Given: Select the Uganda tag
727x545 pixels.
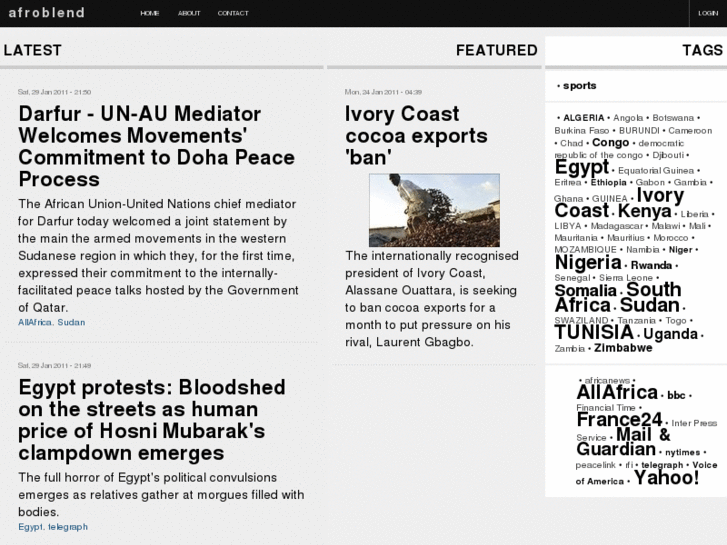Looking at the screenshot, I should (670, 334).
